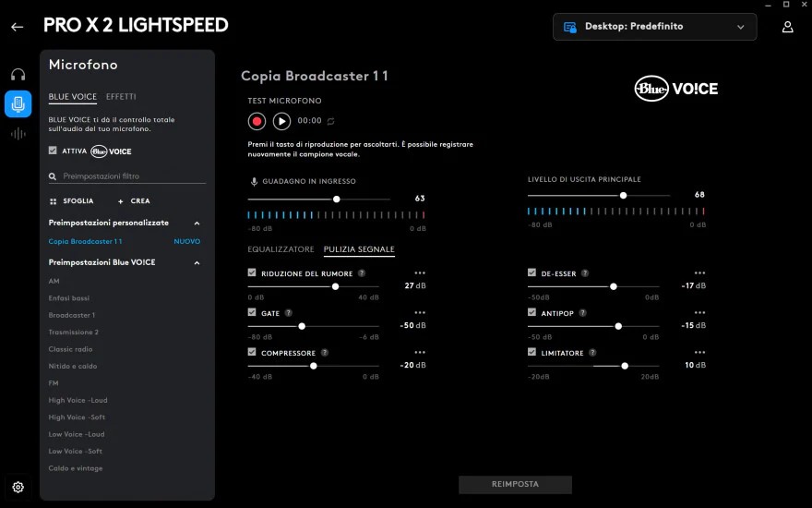
Task: Click the help icon beside Compressore
Action: coord(325,353)
